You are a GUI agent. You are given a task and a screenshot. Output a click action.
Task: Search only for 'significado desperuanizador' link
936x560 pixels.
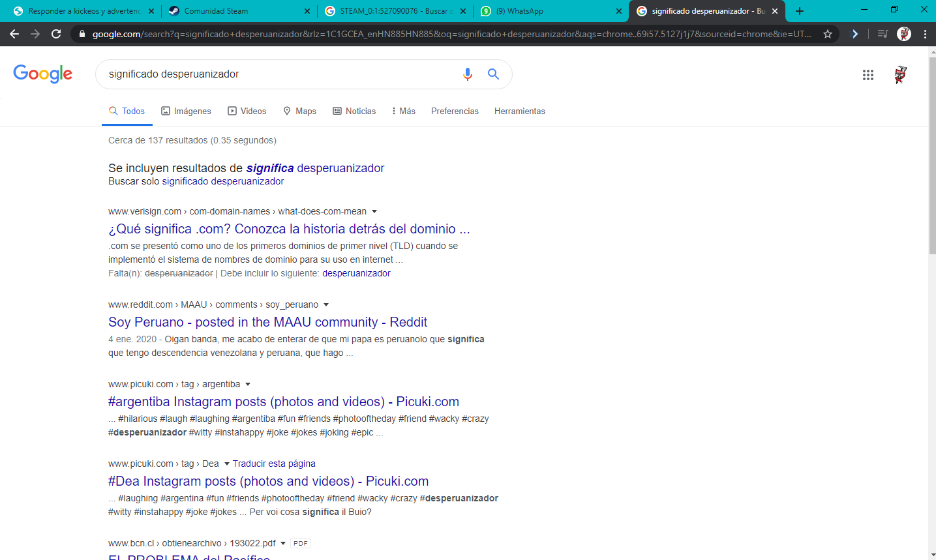coord(223,181)
